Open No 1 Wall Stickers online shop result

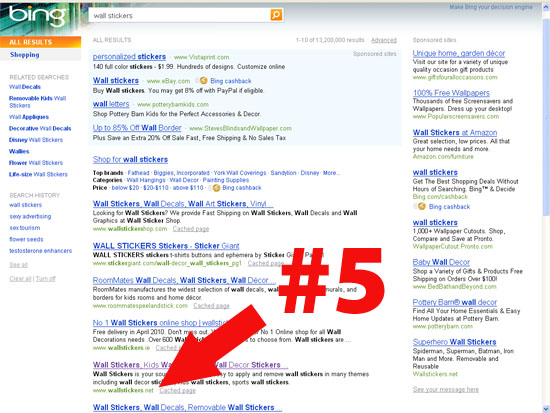[160, 322]
